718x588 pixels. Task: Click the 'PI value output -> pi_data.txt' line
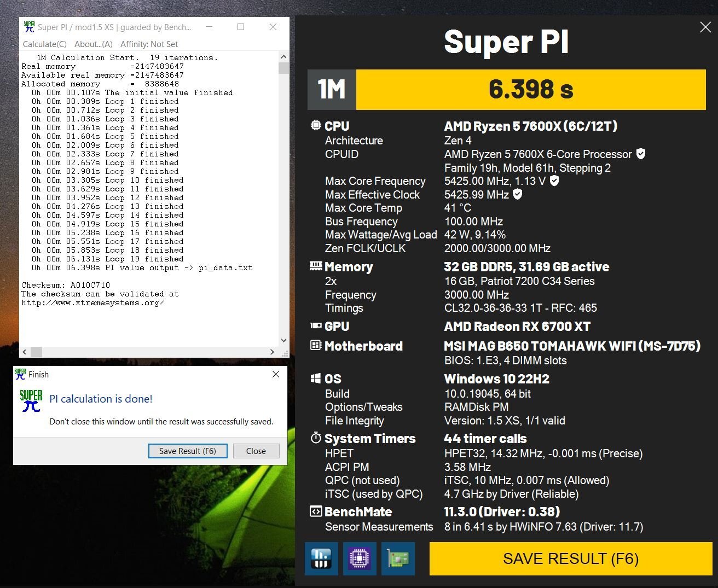click(x=142, y=267)
